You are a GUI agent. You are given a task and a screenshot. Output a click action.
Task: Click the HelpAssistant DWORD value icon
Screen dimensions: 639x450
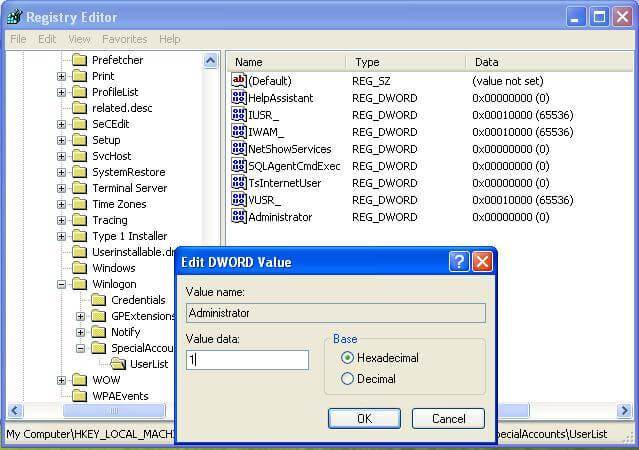point(239,98)
